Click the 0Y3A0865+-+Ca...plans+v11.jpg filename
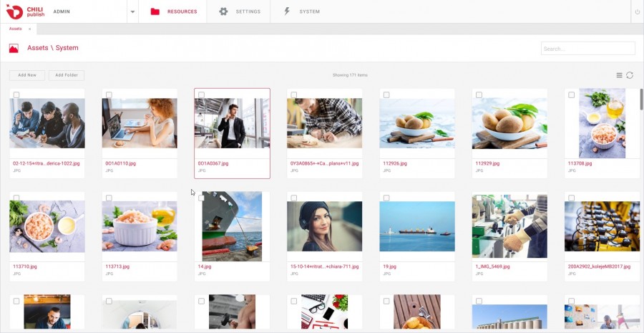Screen dimensions: 644x333 tap(324, 163)
